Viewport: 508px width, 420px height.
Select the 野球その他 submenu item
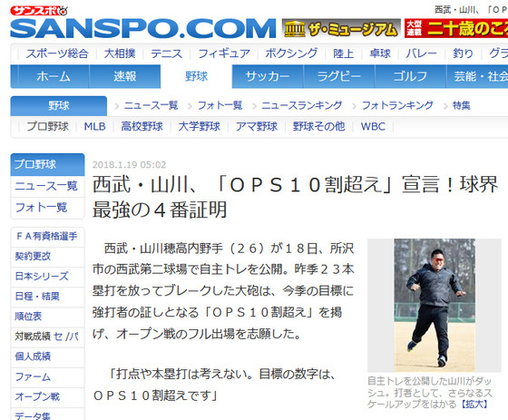[318, 126]
